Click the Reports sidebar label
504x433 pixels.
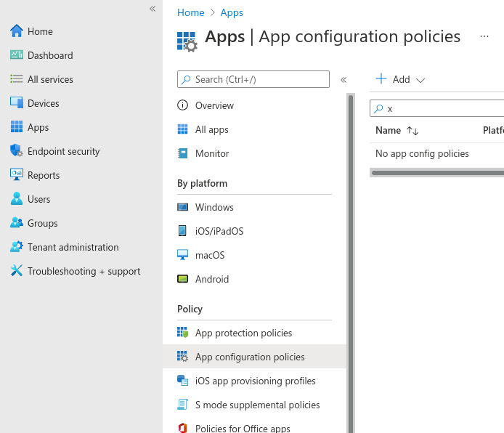coord(44,176)
